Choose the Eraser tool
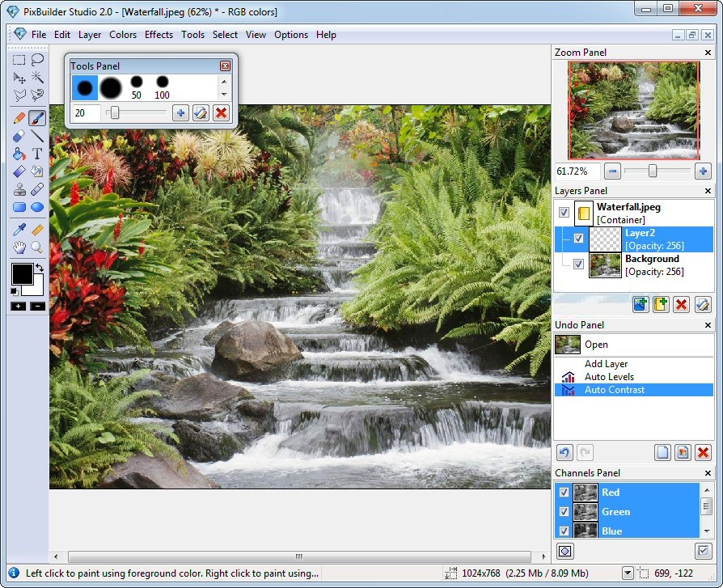723x588 pixels. point(19,136)
